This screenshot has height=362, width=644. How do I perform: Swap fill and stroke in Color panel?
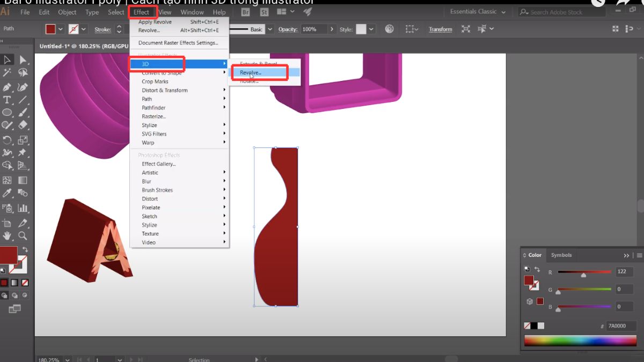(537, 269)
